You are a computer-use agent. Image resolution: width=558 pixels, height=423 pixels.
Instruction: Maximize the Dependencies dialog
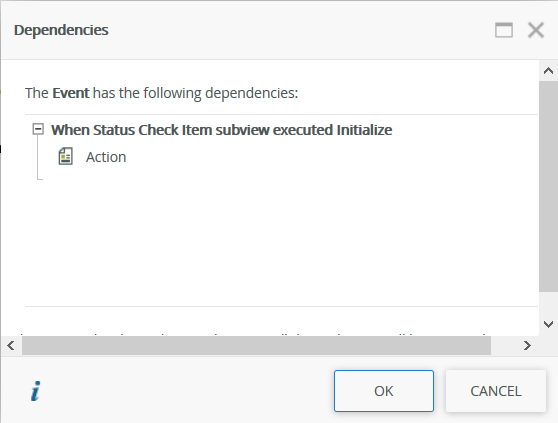504,30
